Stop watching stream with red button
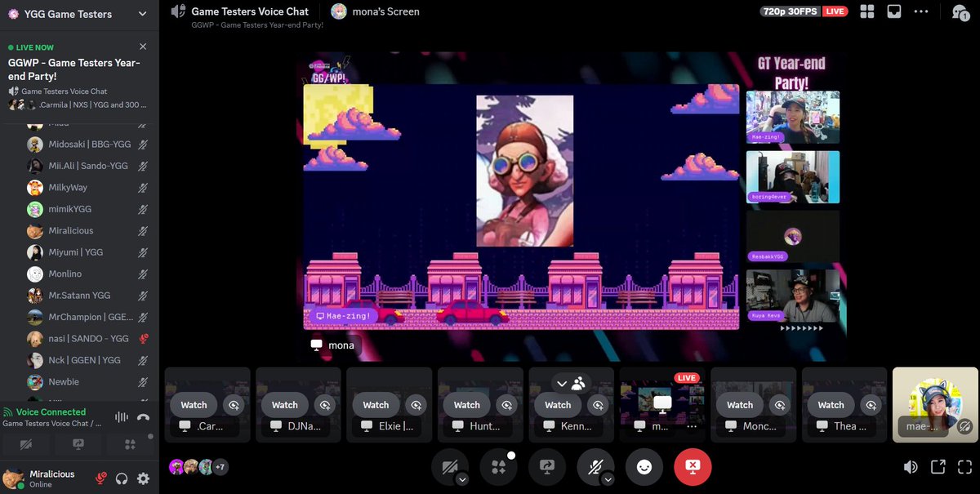980x494 pixels. (x=693, y=467)
